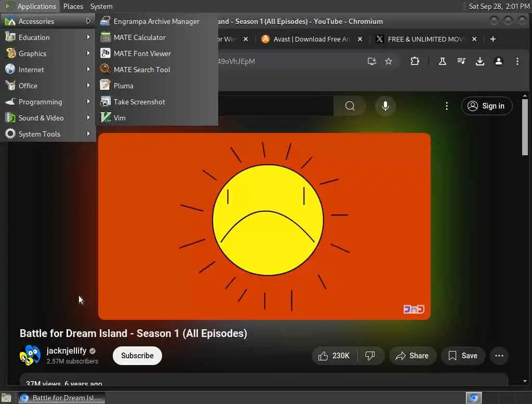Open the Graphics menu category
The height and width of the screenshot is (404, 532).
48,53
